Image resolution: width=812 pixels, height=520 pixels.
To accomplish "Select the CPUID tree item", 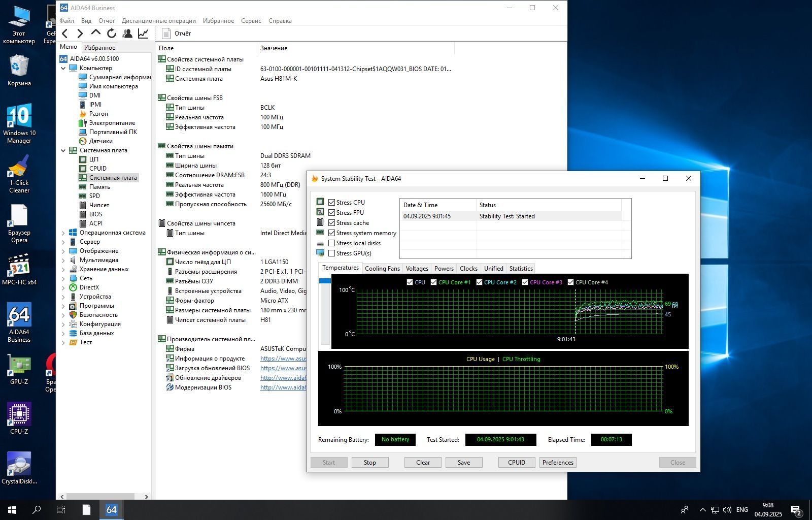I will point(97,169).
